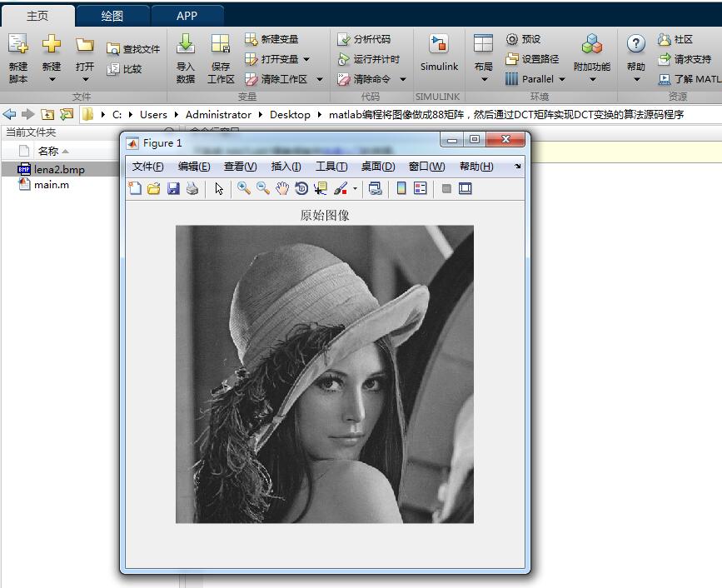Screen dimensions: 722x588
Task: Click Compare (比较) in the ribbon
Action: tap(124, 69)
